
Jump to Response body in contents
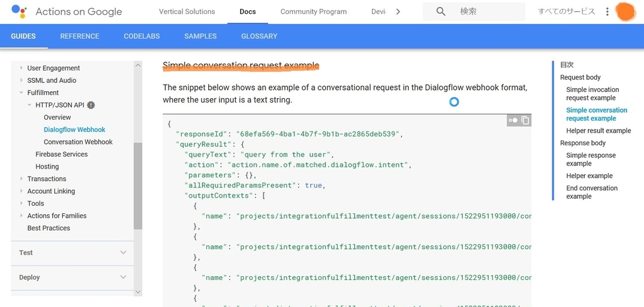point(583,143)
